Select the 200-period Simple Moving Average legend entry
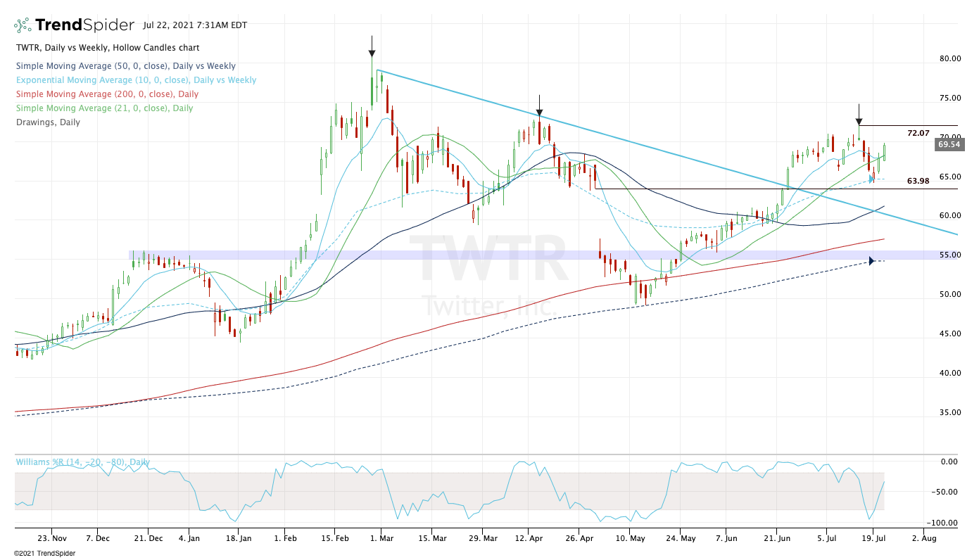The height and width of the screenshot is (560, 979). pyautogui.click(x=106, y=94)
